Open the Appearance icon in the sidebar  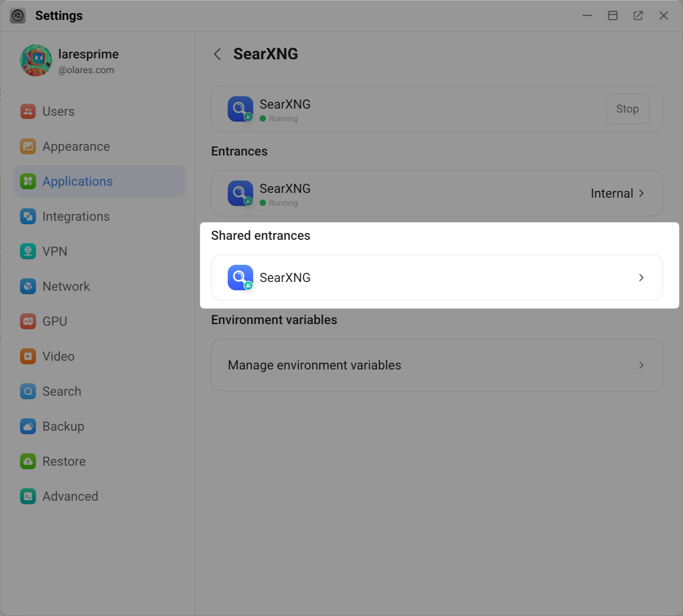28,146
